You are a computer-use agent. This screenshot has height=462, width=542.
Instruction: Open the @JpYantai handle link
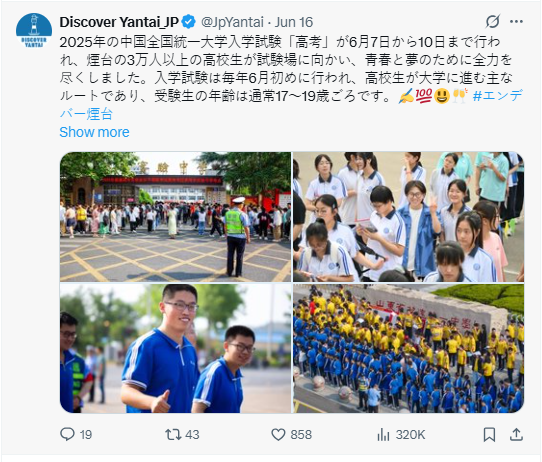coord(232,22)
